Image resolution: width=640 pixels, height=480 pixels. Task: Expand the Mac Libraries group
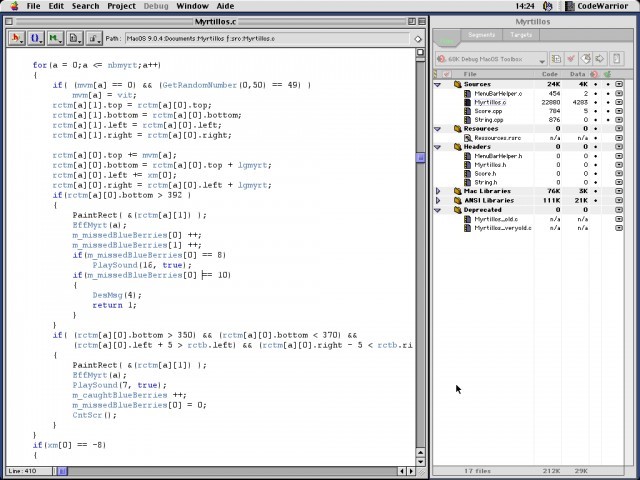coord(438,191)
